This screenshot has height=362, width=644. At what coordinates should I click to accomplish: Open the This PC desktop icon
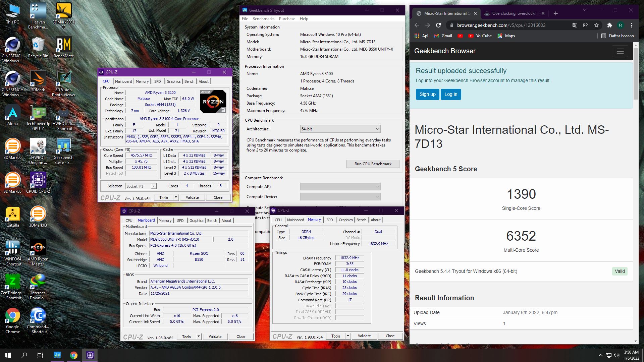pyautogui.click(x=12, y=13)
